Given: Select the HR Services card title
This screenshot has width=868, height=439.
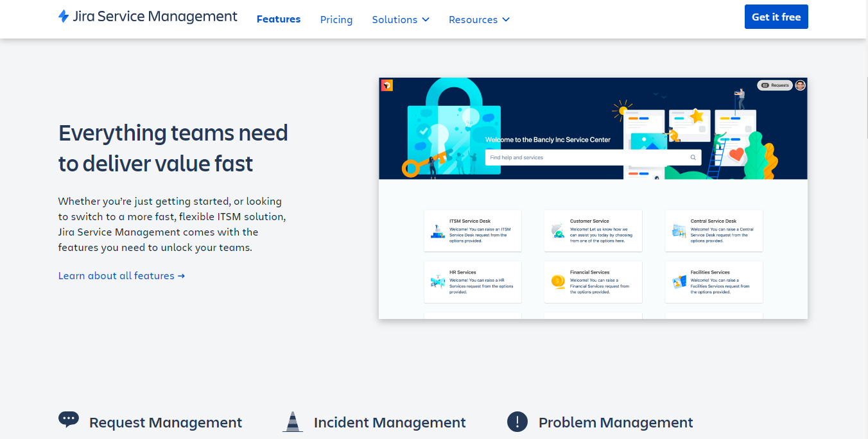Looking at the screenshot, I should pos(463,272).
